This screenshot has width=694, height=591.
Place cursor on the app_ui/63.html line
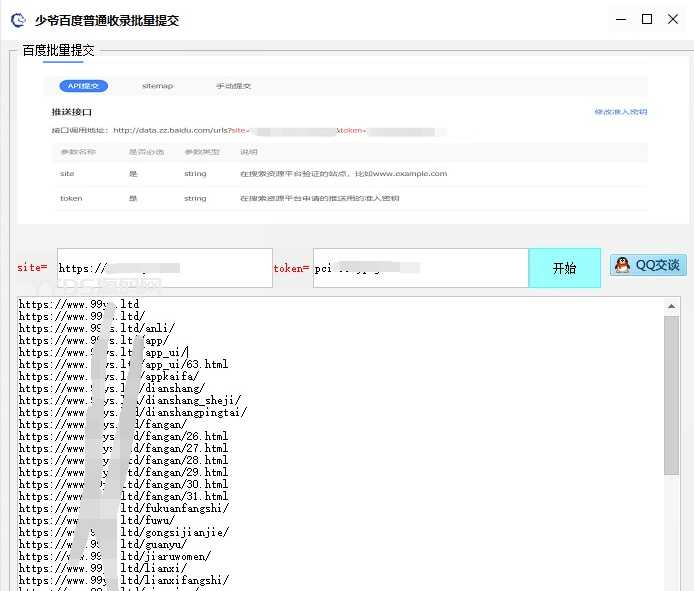click(x=125, y=364)
